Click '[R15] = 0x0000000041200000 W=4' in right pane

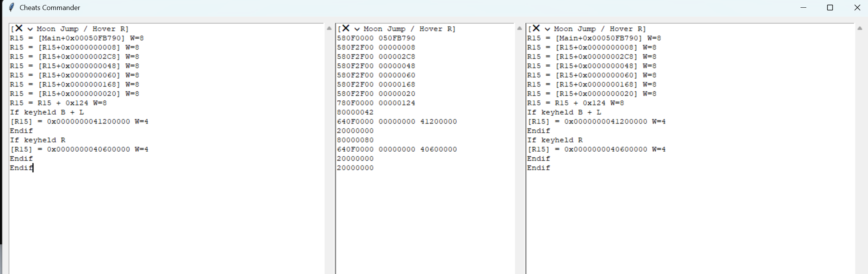[x=596, y=122]
